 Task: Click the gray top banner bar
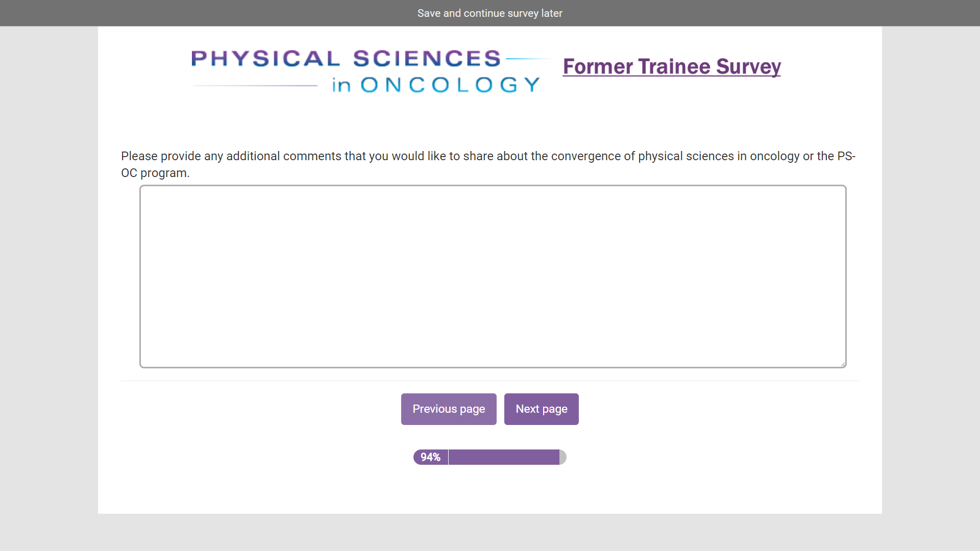pos(204,13)
